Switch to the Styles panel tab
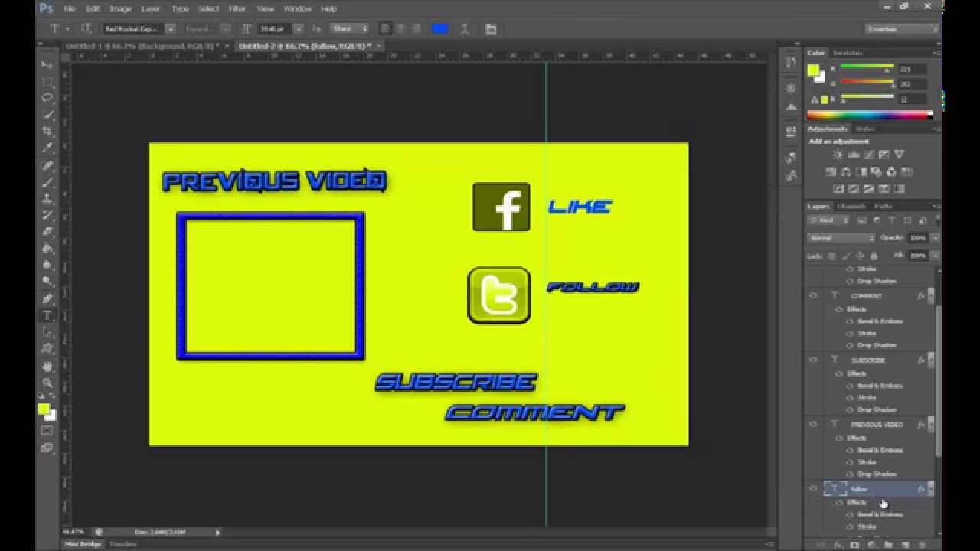 864,129
